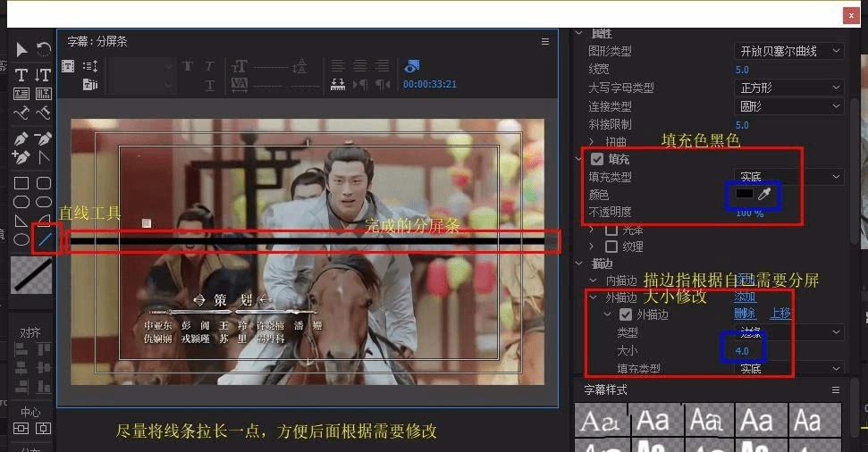Click the black line style preview swatch
The width and height of the screenshot is (868, 452).
coord(31,275)
